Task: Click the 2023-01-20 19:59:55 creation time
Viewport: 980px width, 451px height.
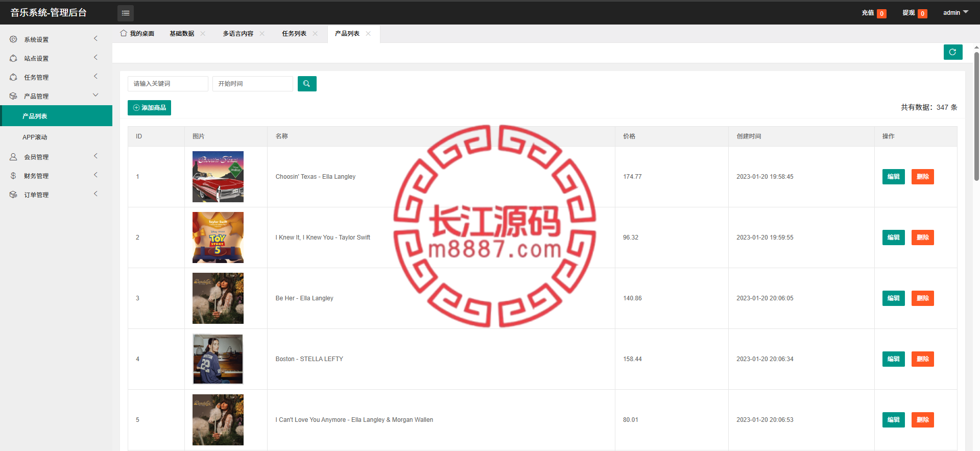Action: (x=765, y=238)
